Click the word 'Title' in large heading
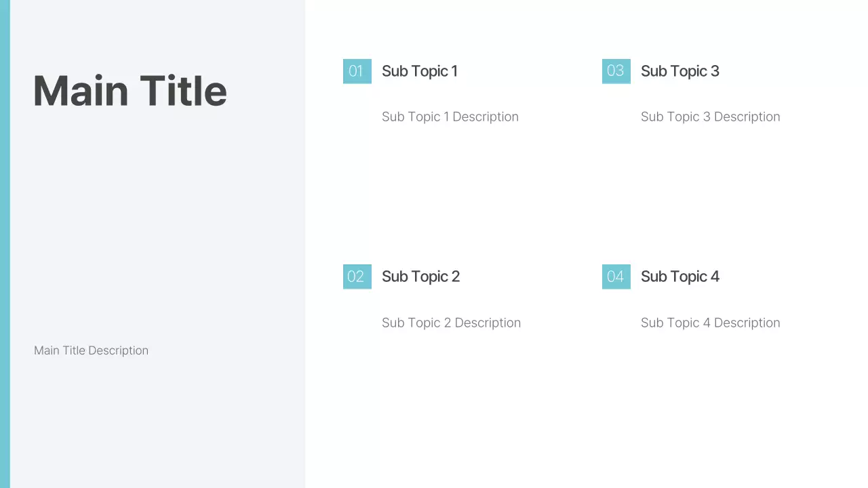The image size is (868, 488). (x=183, y=91)
